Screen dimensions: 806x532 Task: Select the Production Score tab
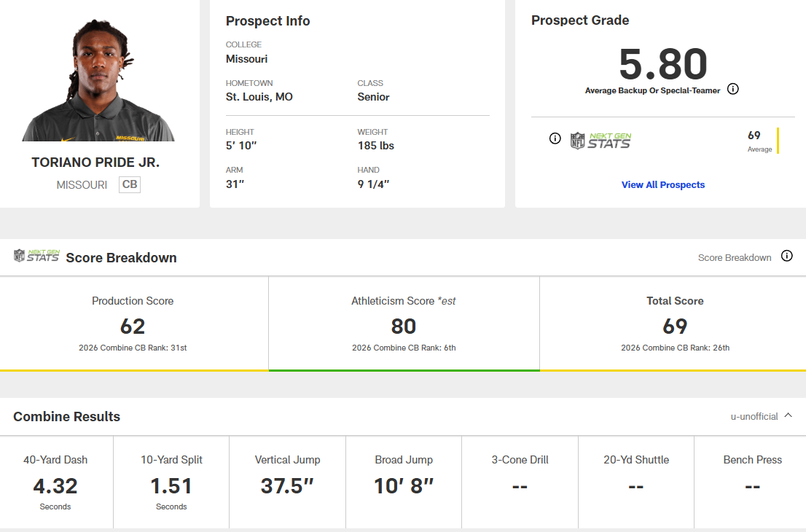click(x=133, y=324)
